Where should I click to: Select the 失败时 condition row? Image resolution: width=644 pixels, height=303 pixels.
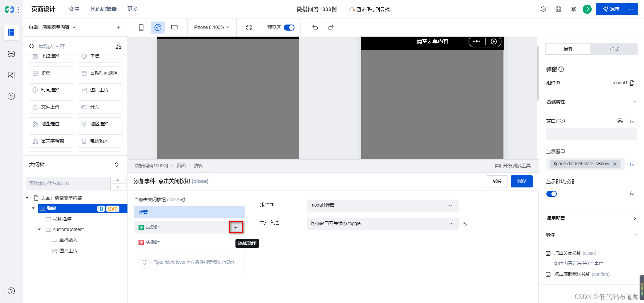pos(189,243)
